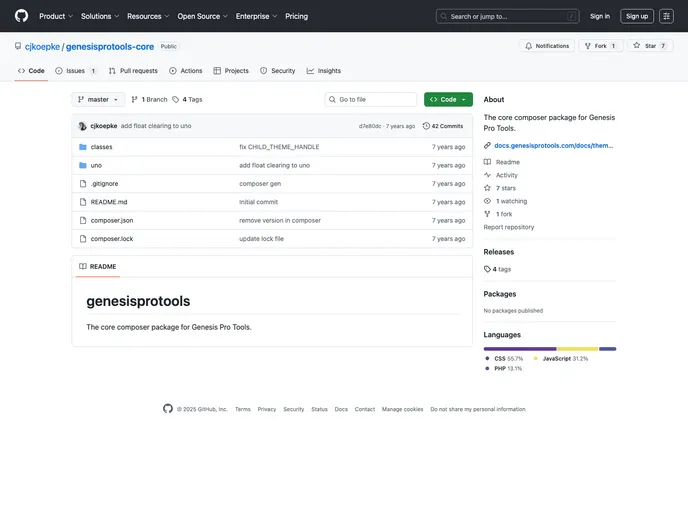This screenshot has height=512, width=688.
Task: Click the classes folder icon
Action: 82,147
